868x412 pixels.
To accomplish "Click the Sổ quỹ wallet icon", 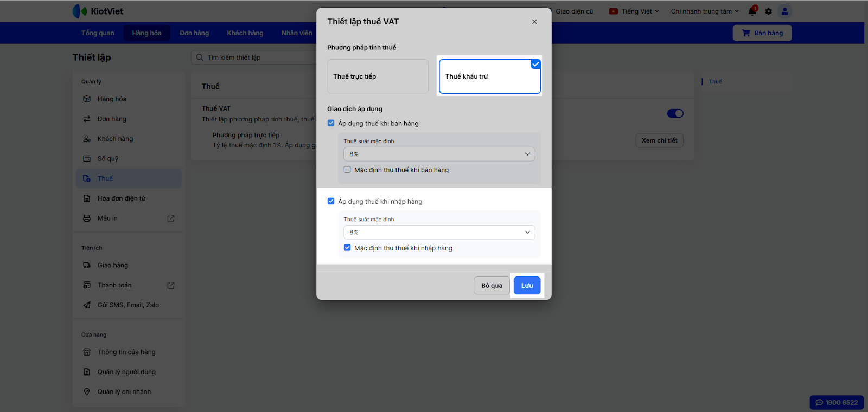I will [x=87, y=159].
